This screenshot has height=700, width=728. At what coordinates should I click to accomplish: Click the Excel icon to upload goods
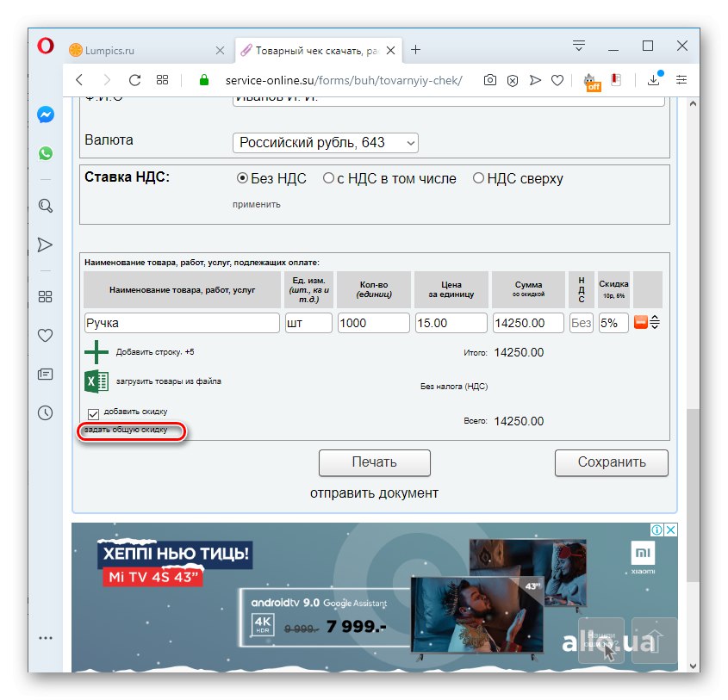[x=96, y=381]
